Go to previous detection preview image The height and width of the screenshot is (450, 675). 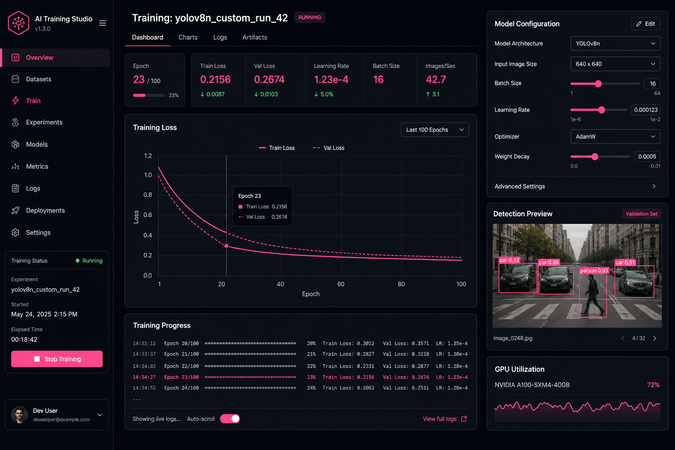point(623,338)
